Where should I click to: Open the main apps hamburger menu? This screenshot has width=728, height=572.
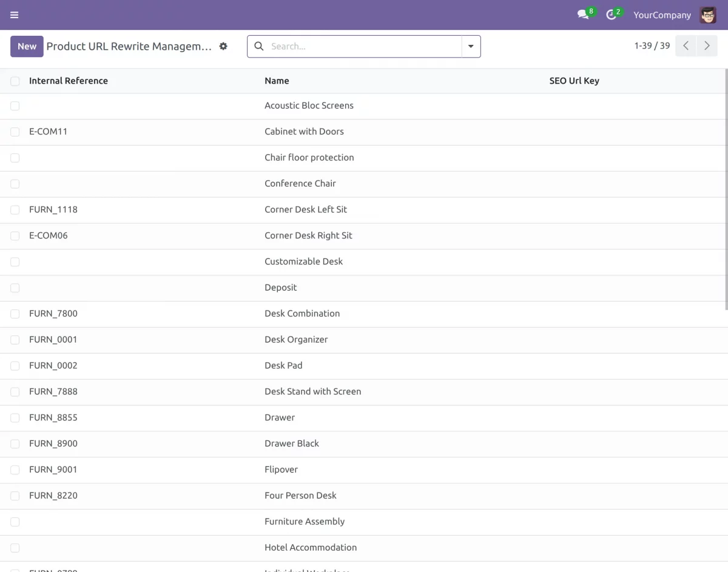(x=14, y=15)
